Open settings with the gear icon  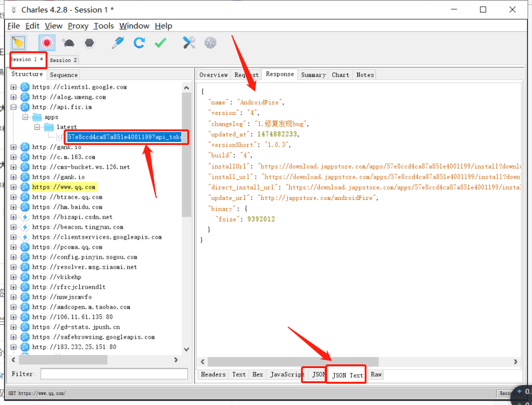(210, 42)
